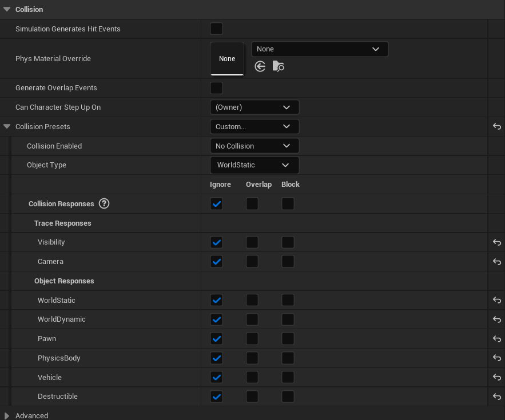Reset Collision Presets to default value

click(x=496, y=127)
